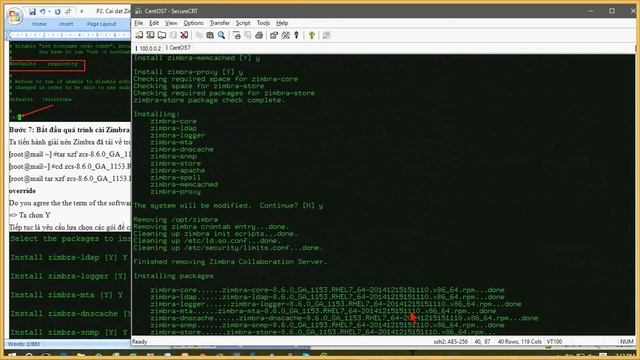Click the Connect in Tab toolbar icon
Viewport: 640px width, 360px height.
162,35
